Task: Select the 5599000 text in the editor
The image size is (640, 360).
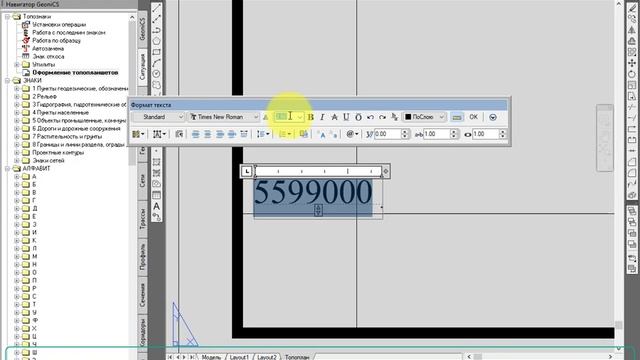Action: click(313, 192)
